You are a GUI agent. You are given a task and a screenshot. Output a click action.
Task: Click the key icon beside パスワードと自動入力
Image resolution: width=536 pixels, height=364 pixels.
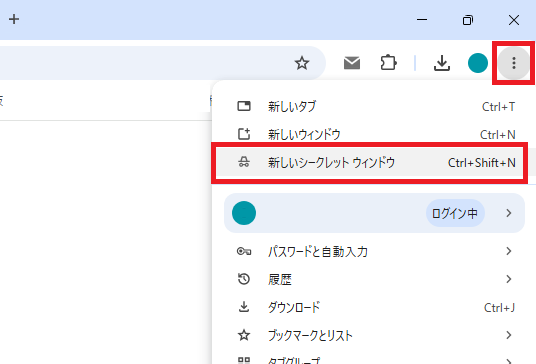[x=244, y=252]
